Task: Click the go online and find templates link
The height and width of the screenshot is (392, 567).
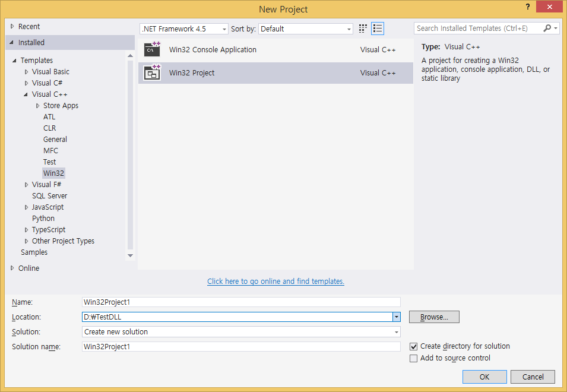Action: [x=275, y=282]
